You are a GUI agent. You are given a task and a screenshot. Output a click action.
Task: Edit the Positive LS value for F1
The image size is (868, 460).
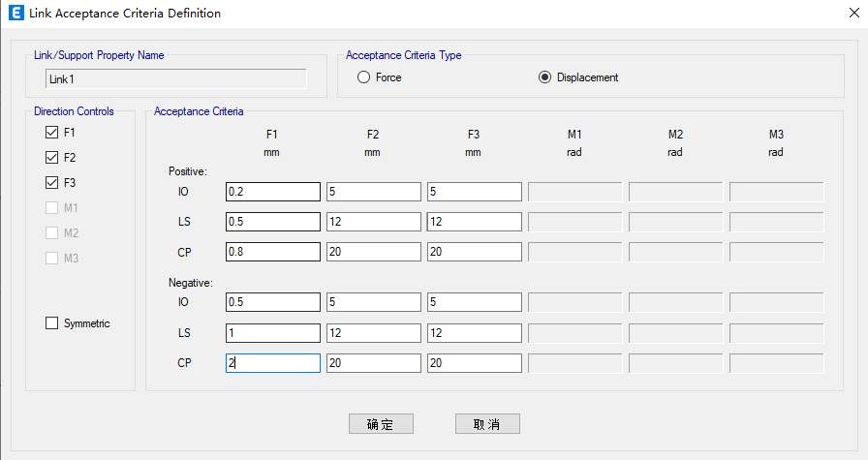(x=273, y=222)
